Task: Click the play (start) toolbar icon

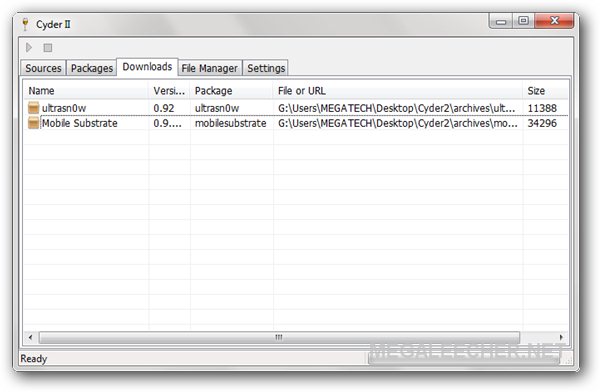Action: (29, 47)
